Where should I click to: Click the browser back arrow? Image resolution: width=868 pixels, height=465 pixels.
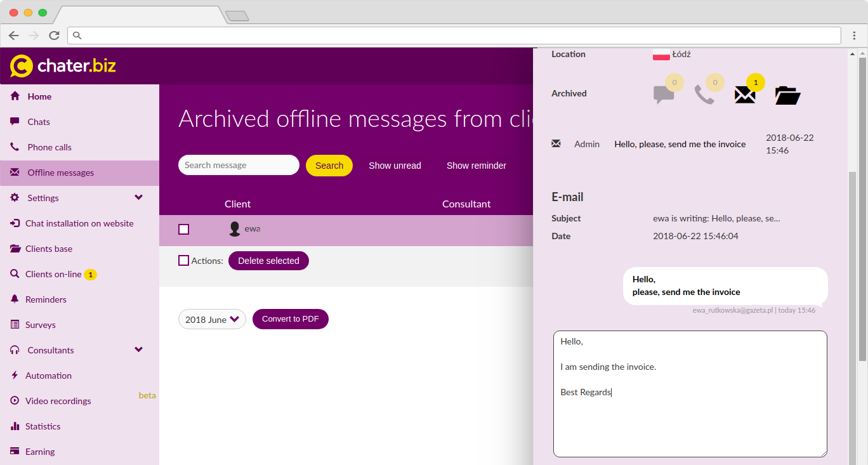[14, 36]
